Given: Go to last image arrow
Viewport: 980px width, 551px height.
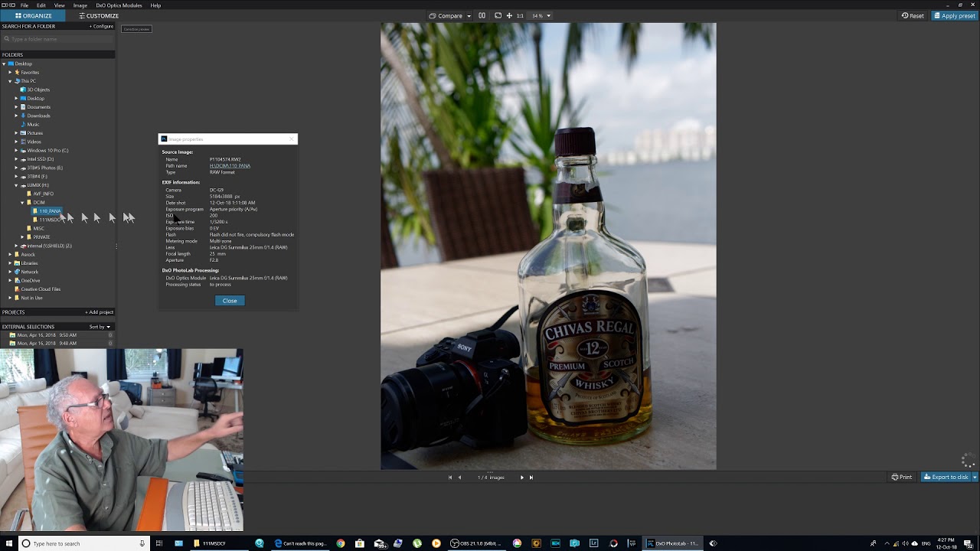Looking at the screenshot, I should coord(531,478).
